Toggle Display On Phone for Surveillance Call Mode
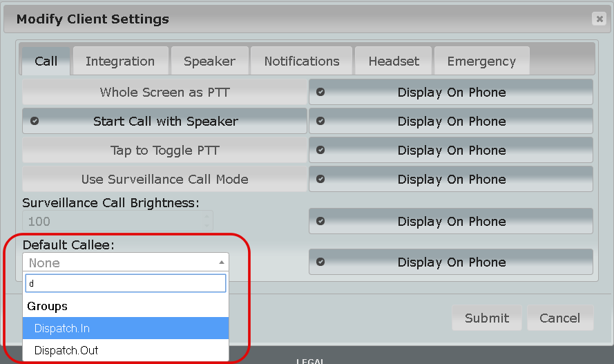The image size is (614, 364). [x=451, y=180]
